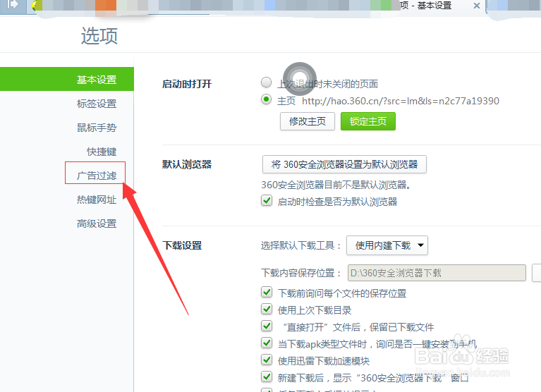This screenshot has width=541, height=392.
Task: Click the 修改主页 button
Action: (x=308, y=121)
